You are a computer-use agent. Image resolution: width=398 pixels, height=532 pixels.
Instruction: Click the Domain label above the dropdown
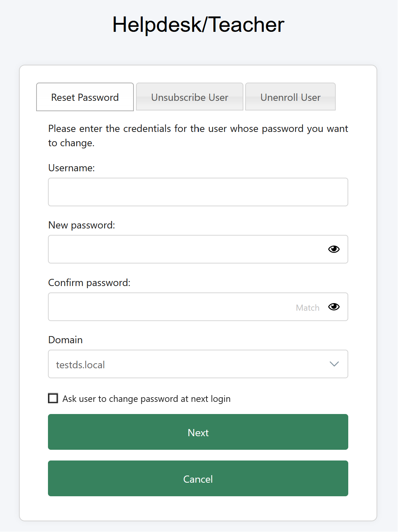65,340
